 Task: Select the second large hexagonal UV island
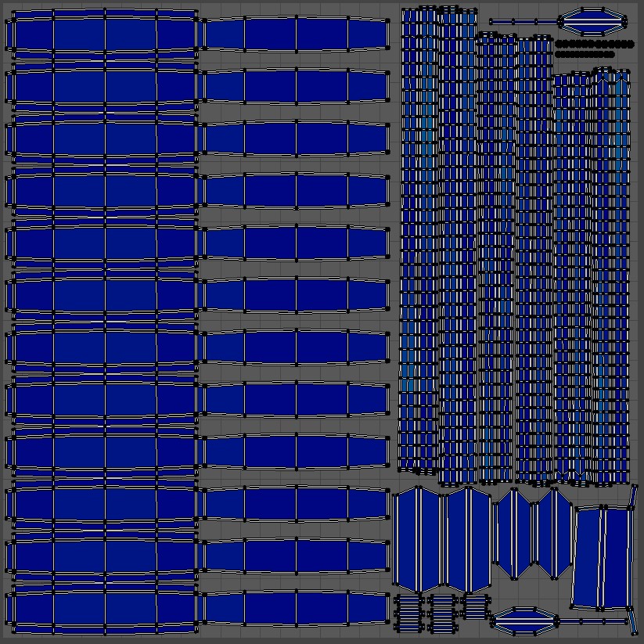(468, 539)
